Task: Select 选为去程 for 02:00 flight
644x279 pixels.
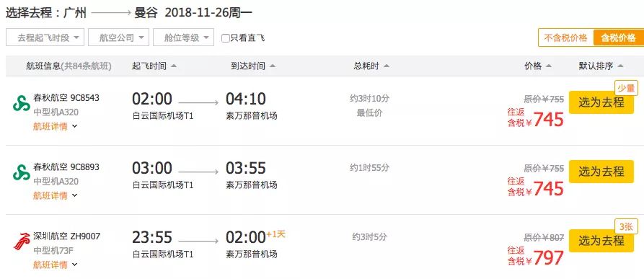Action: point(601,102)
